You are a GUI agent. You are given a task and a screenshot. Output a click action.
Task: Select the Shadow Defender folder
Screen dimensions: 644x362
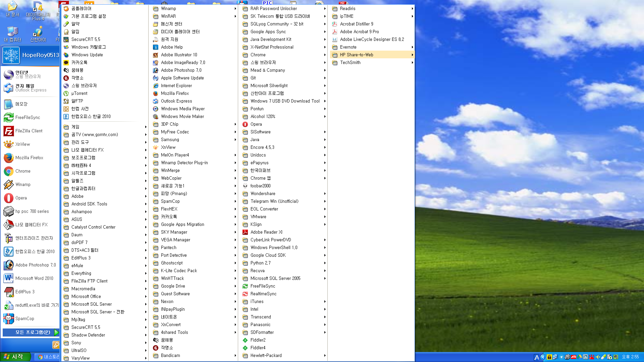[x=105, y=335]
